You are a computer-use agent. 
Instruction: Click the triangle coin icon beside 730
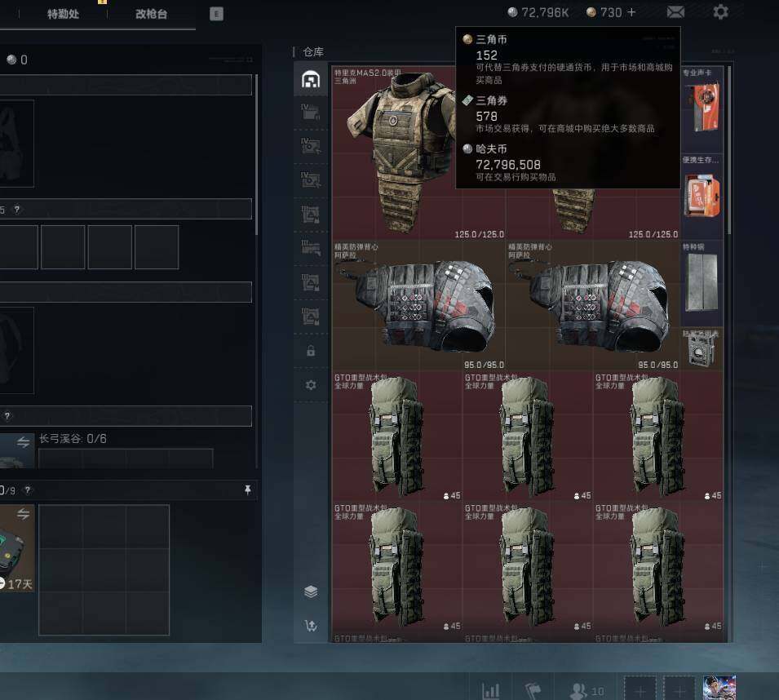[591, 12]
